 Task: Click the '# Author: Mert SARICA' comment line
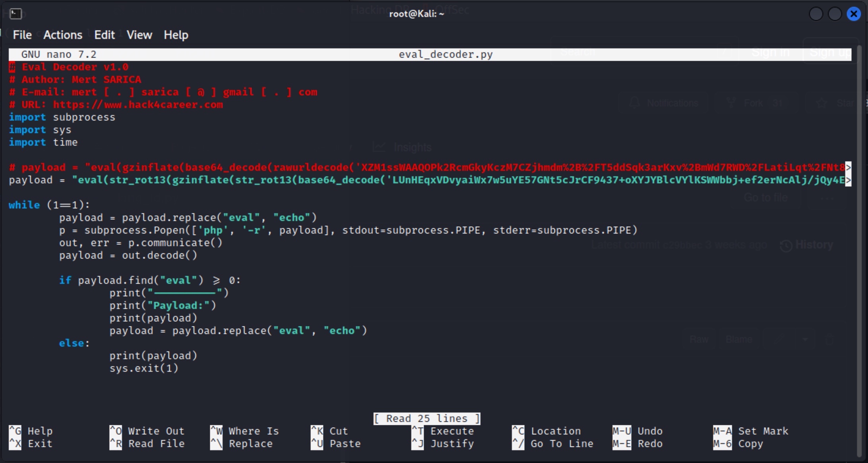pos(75,79)
